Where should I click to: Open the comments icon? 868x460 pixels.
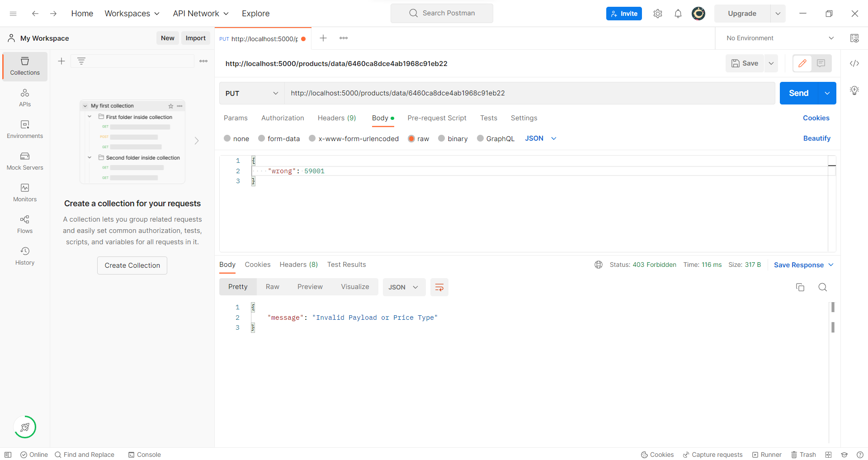(821, 63)
